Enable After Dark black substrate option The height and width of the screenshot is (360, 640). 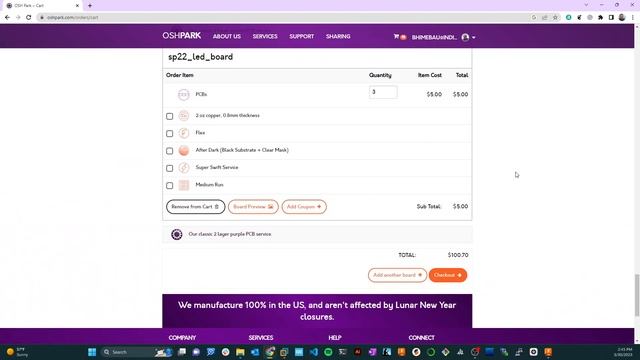point(169,151)
